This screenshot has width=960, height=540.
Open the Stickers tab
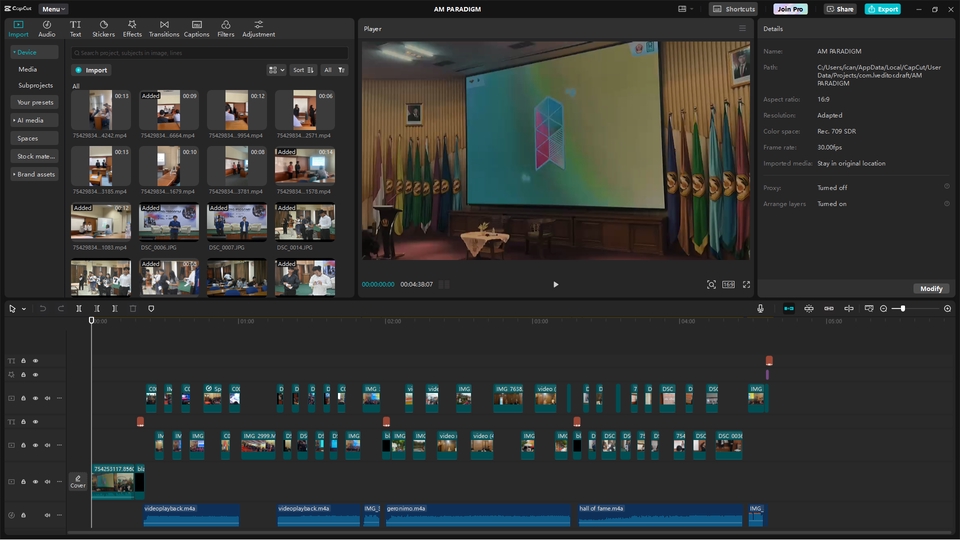[103, 29]
